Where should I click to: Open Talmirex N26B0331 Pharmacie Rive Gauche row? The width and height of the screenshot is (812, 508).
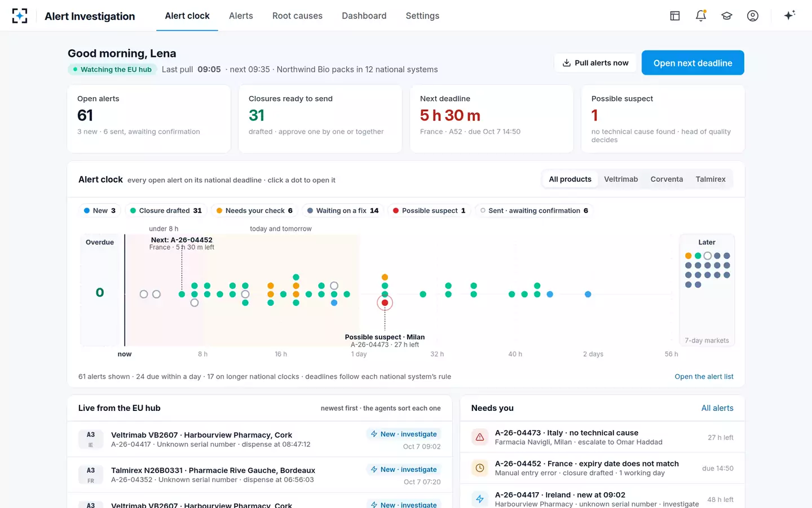[259, 475]
